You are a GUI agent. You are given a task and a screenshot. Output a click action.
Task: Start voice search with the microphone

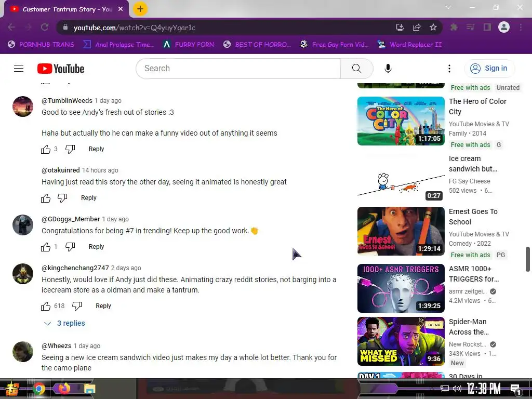(388, 69)
